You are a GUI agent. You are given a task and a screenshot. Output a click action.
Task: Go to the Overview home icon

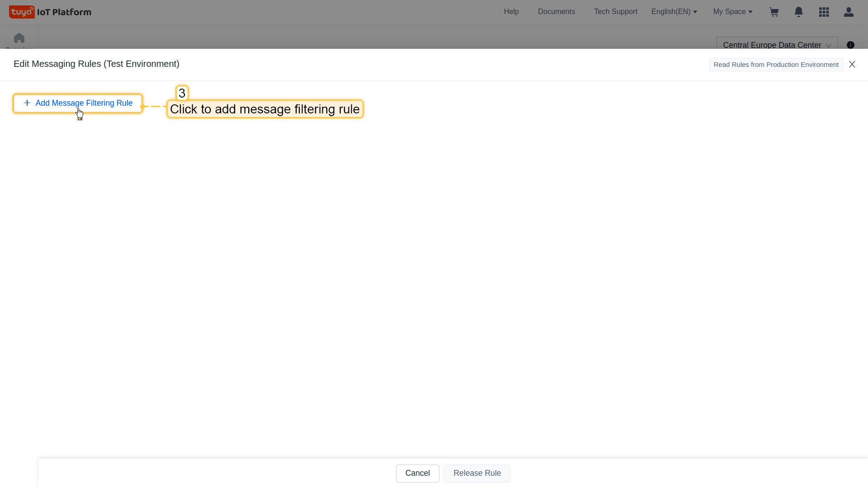click(19, 38)
